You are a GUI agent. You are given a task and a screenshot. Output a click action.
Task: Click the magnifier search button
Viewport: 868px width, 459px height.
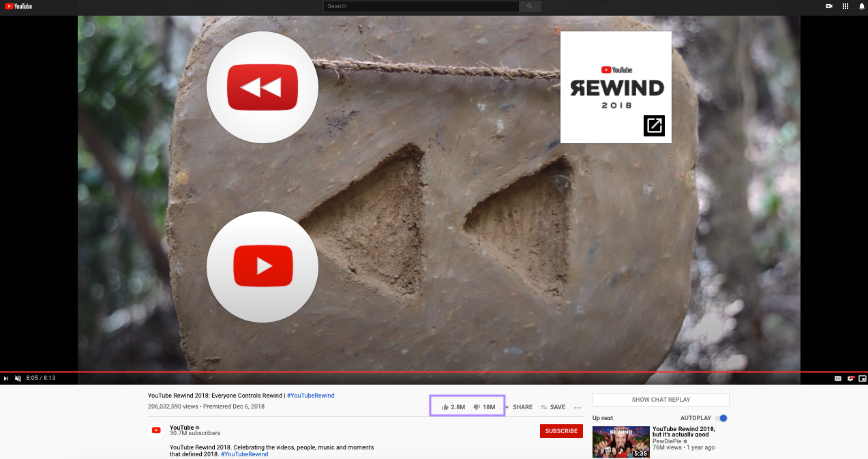point(530,6)
